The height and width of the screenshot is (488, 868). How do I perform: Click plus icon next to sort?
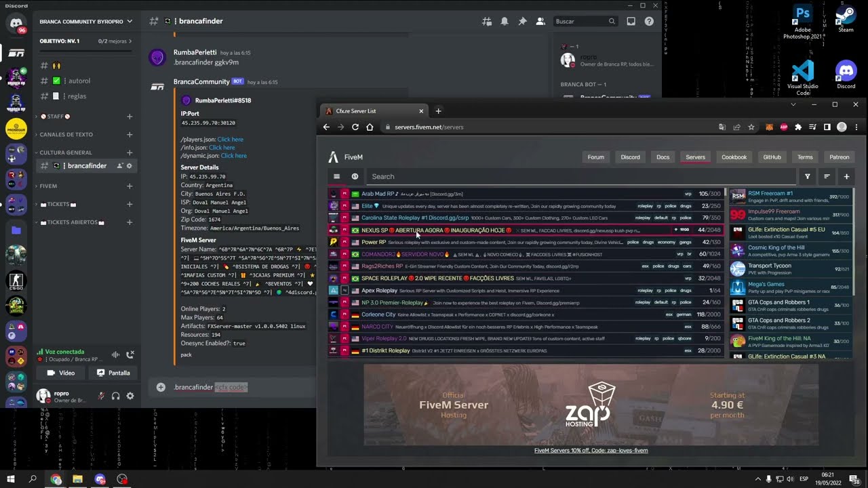(x=846, y=176)
